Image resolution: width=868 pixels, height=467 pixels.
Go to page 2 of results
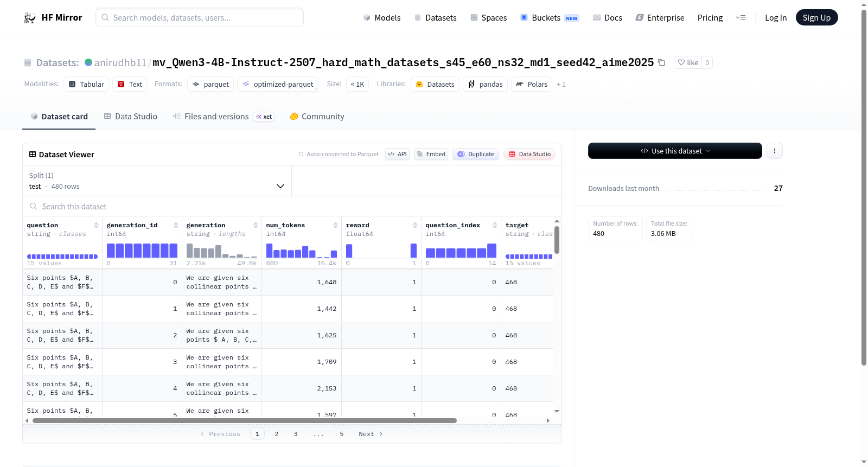tap(277, 434)
